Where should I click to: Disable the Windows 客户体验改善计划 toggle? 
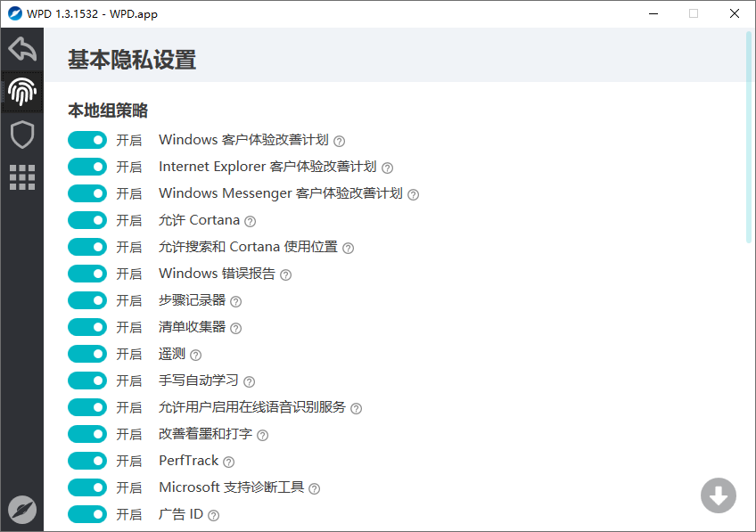coord(86,140)
